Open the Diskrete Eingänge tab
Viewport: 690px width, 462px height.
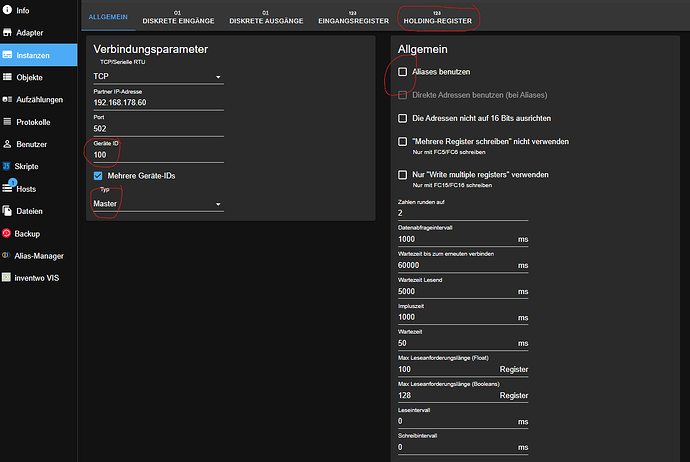coord(178,17)
